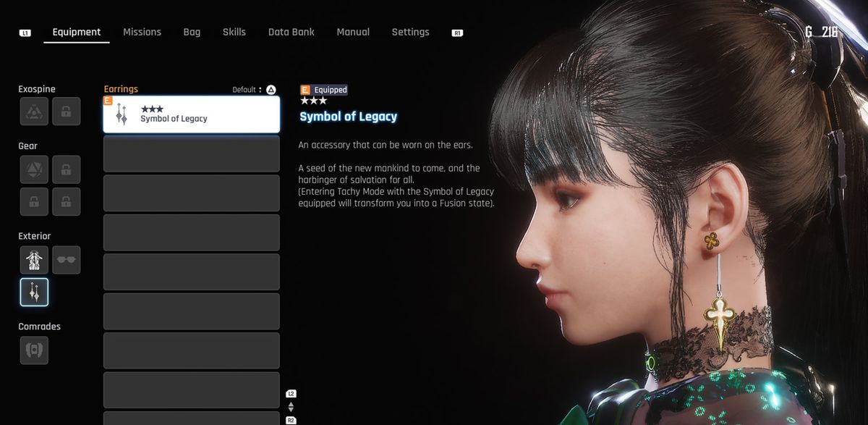Select the outfit icon under Exterior
Viewport: 868px width, 425px height.
pyautogui.click(x=34, y=260)
